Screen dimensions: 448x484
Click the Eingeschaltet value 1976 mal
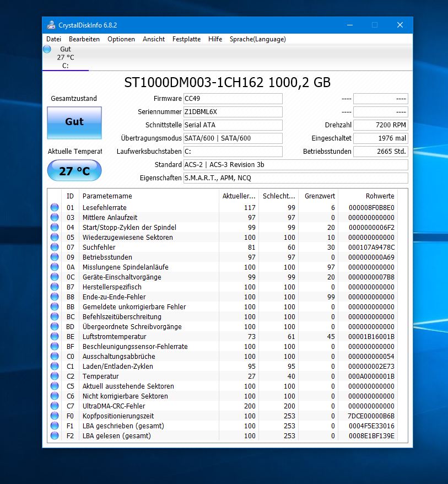(x=381, y=138)
